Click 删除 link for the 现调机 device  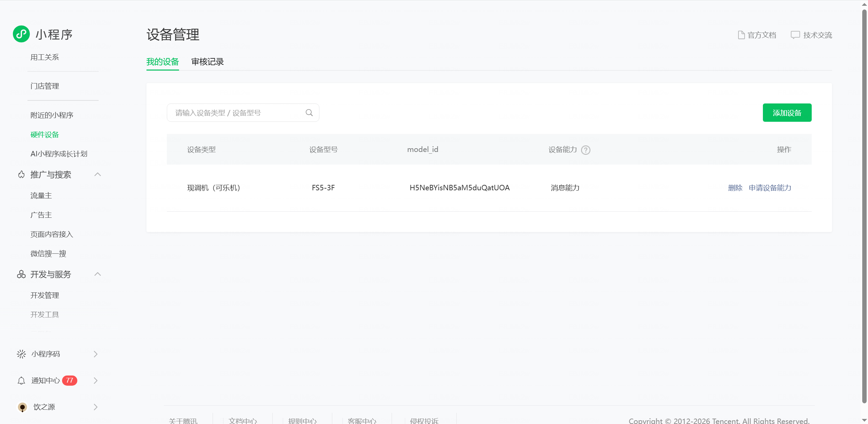(x=735, y=188)
